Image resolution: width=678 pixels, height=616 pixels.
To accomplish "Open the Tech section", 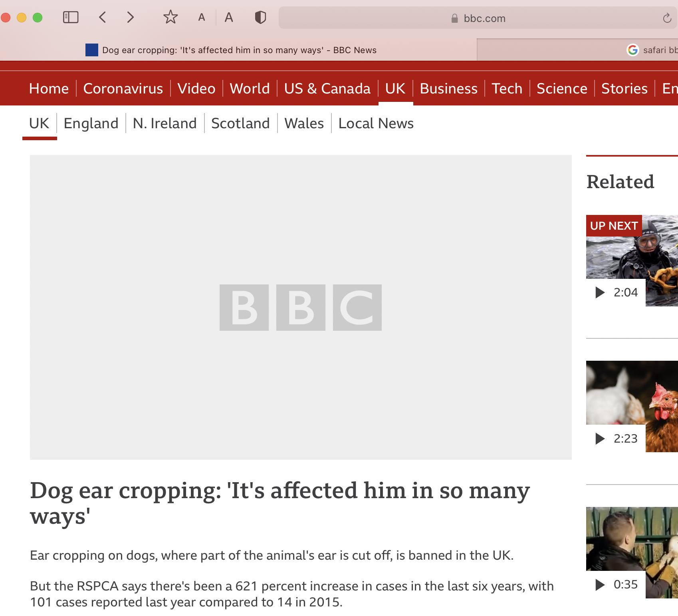I will (507, 88).
